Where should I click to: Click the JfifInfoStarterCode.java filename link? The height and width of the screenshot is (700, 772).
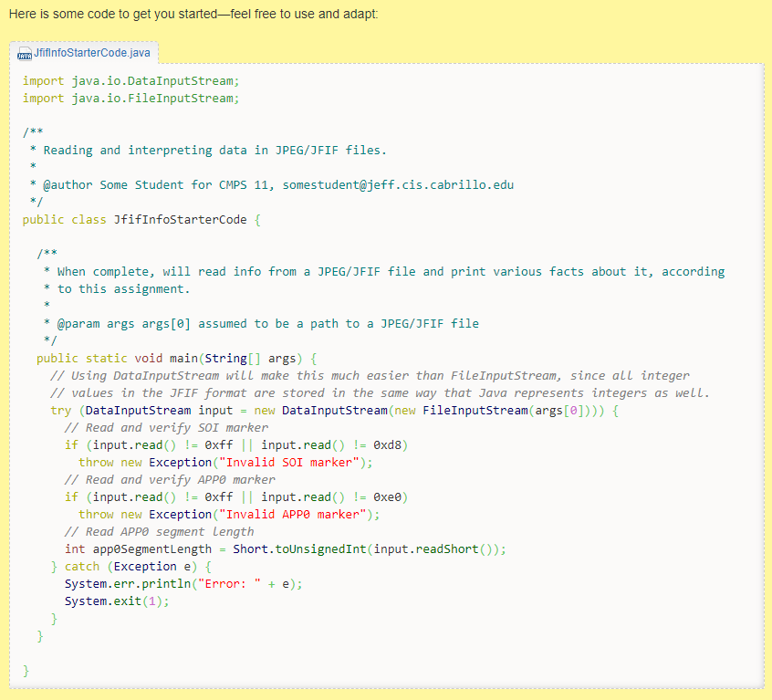pyautogui.click(x=91, y=53)
